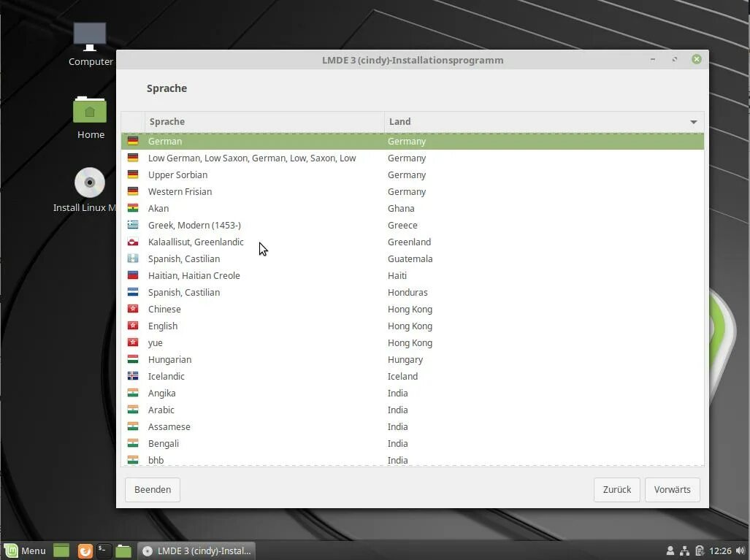Select the German language row

coord(413,141)
